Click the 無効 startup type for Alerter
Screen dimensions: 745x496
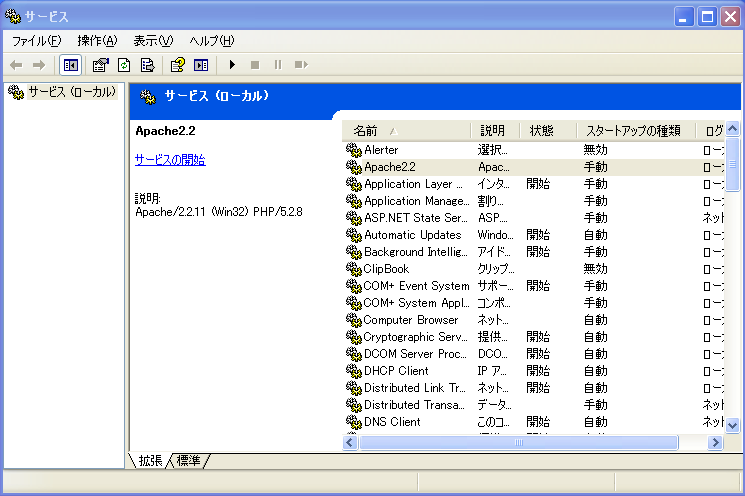click(595, 150)
